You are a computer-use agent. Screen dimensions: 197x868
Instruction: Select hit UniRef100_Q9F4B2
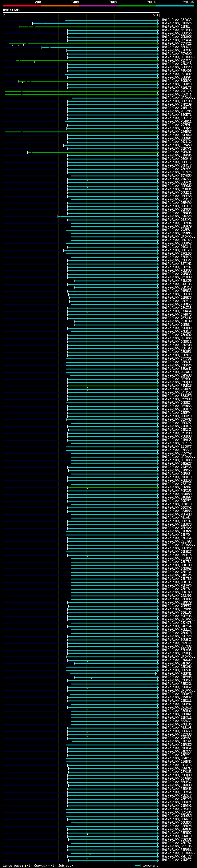pos(176,738)
